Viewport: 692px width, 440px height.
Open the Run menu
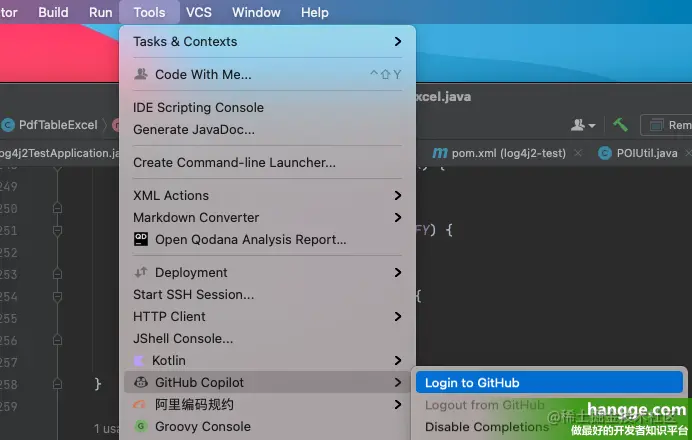coord(101,12)
